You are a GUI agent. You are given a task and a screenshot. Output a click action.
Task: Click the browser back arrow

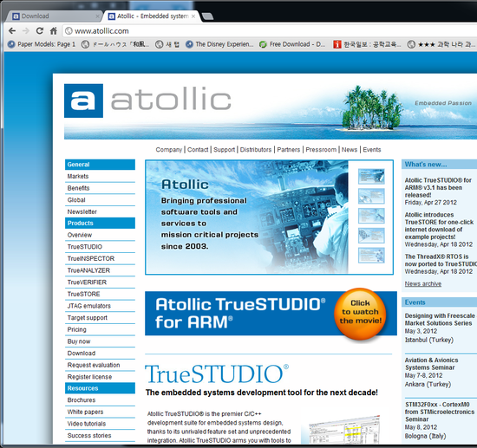click(12, 30)
